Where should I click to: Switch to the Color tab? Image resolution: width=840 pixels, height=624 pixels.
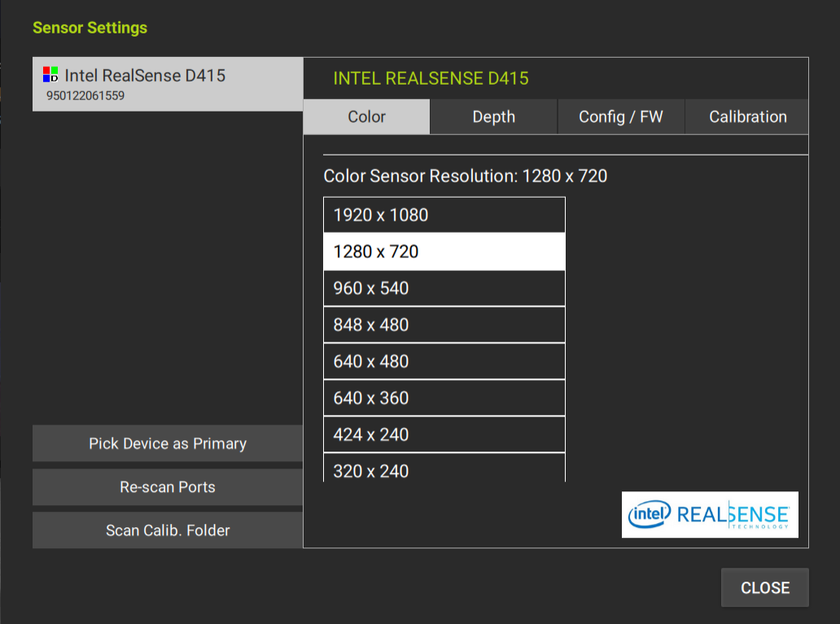(x=366, y=116)
